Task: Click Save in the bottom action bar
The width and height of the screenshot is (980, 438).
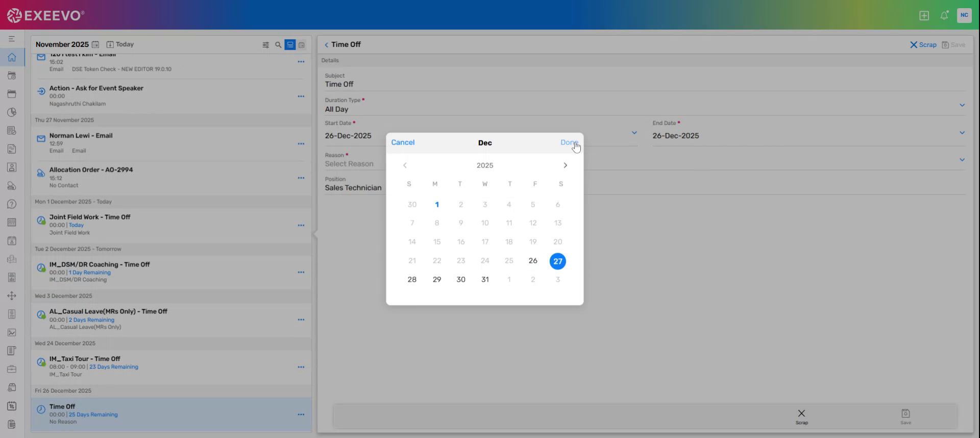Action: click(905, 417)
